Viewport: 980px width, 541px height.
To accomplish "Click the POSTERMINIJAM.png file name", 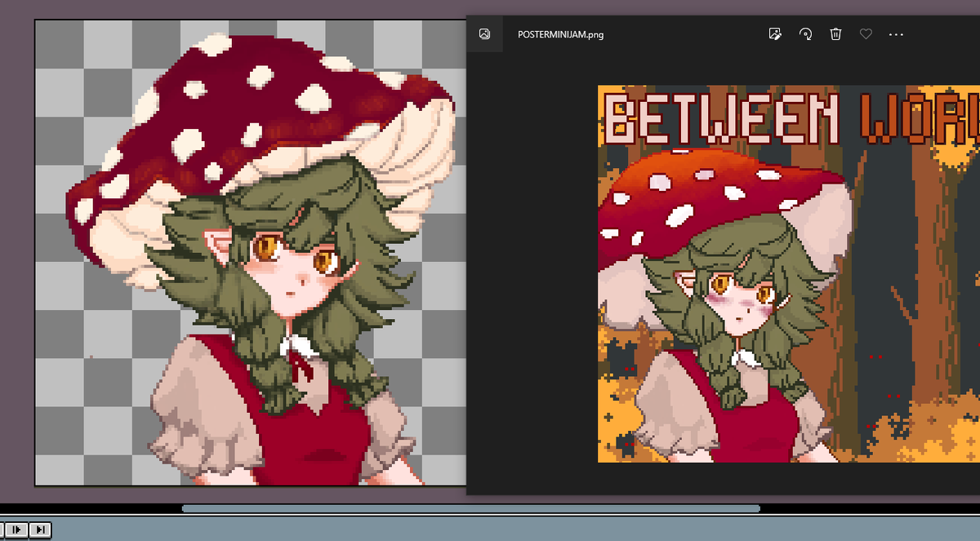I will (x=561, y=34).
